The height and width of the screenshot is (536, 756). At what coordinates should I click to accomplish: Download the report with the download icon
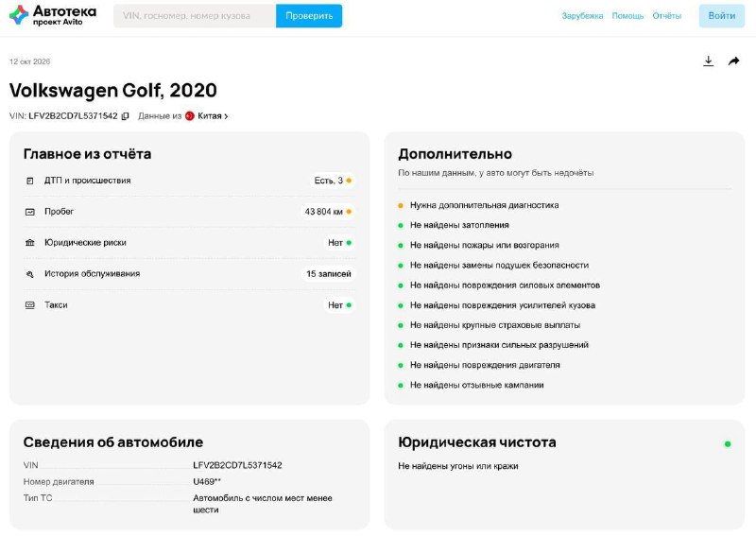(708, 61)
